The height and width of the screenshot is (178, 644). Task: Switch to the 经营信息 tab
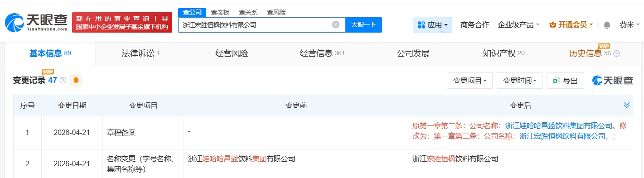[322, 53]
